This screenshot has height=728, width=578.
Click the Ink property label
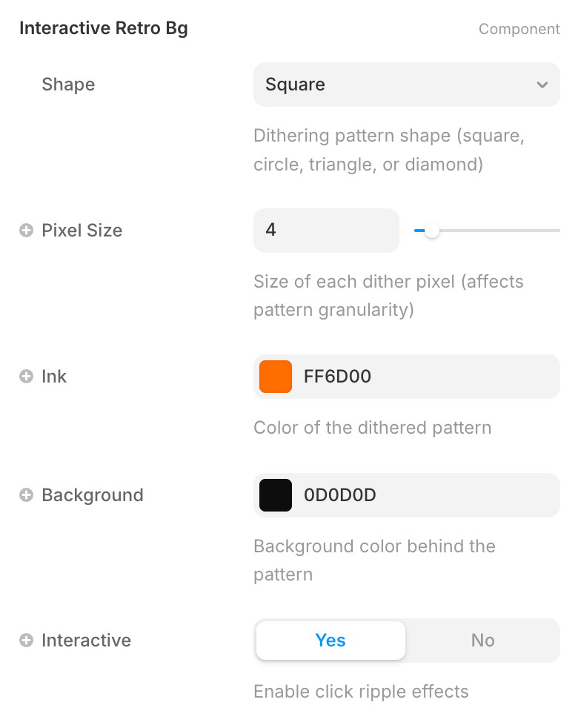[x=54, y=377]
